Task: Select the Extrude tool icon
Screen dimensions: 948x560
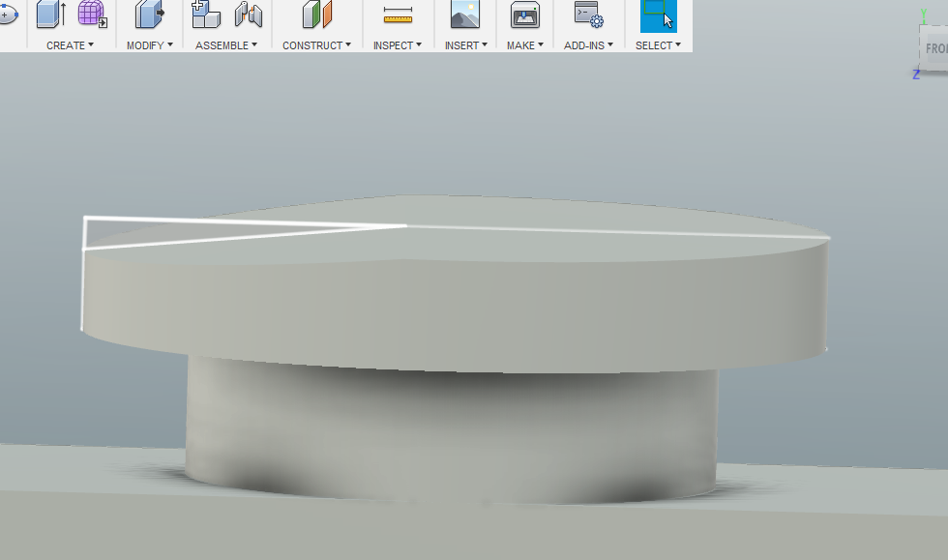Action: pos(50,14)
